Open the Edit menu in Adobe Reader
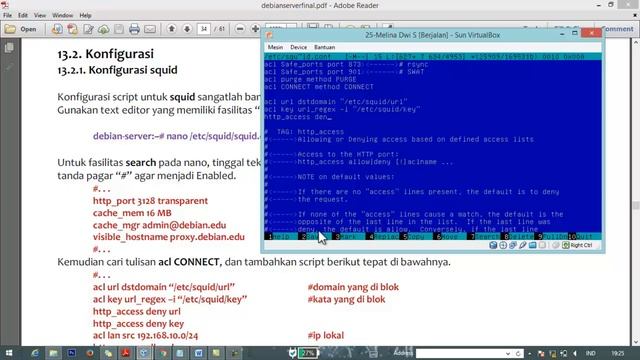The image size is (640, 360). (x=23, y=16)
